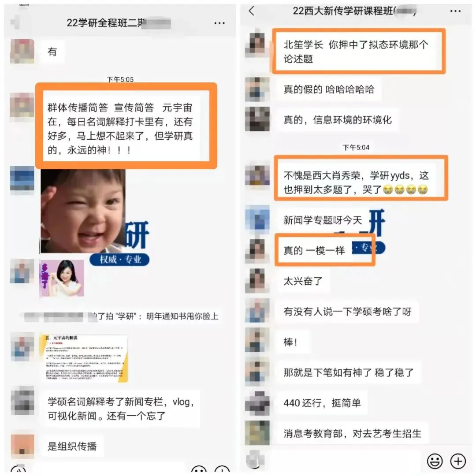Open the 元宇宙的解读 document image

pyautogui.click(x=83, y=357)
